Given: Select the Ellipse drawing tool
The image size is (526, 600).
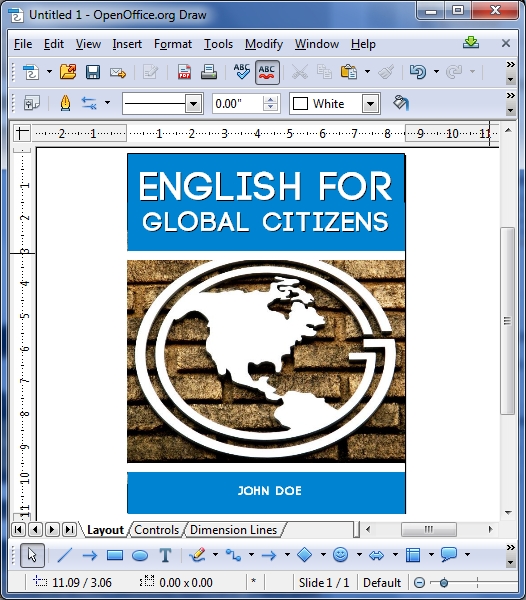Looking at the screenshot, I should tap(140, 555).
